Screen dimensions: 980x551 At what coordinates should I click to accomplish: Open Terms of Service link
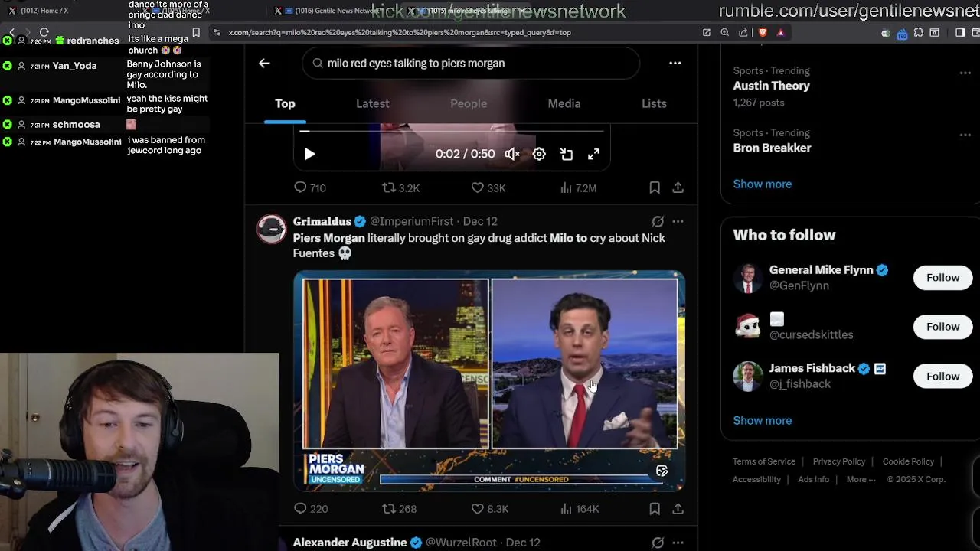764,461
